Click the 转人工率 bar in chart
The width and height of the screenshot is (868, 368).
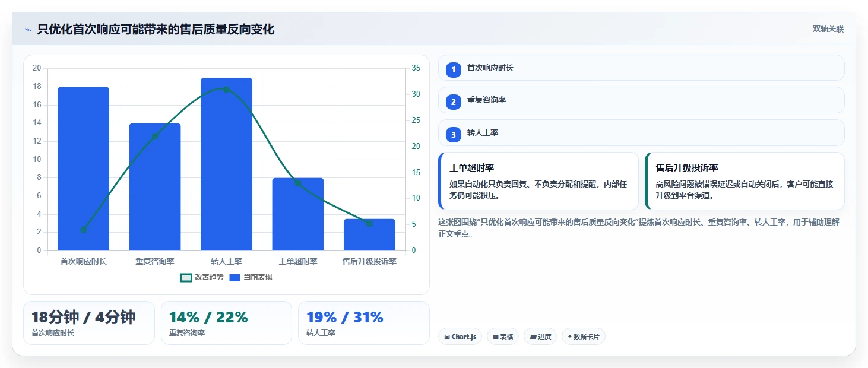tap(226, 164)
